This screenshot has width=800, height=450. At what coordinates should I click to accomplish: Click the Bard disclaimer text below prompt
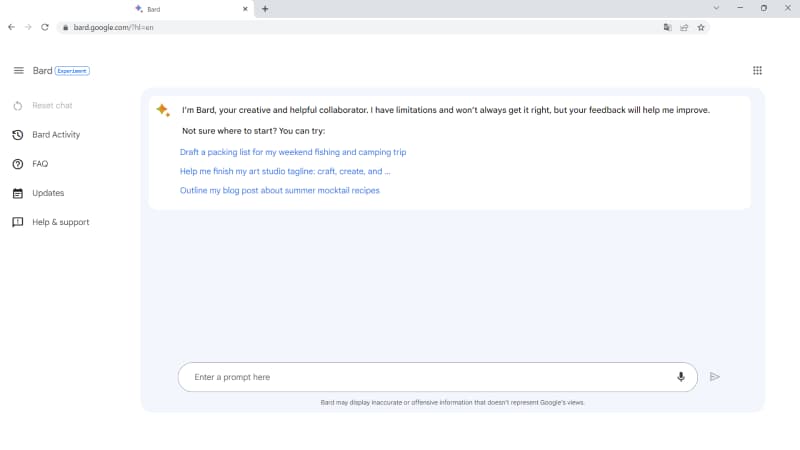452,403
